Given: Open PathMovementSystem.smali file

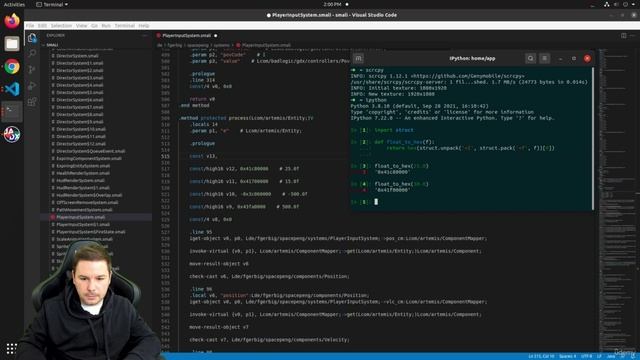Looking at the screenshot, I should click(84, 210).
